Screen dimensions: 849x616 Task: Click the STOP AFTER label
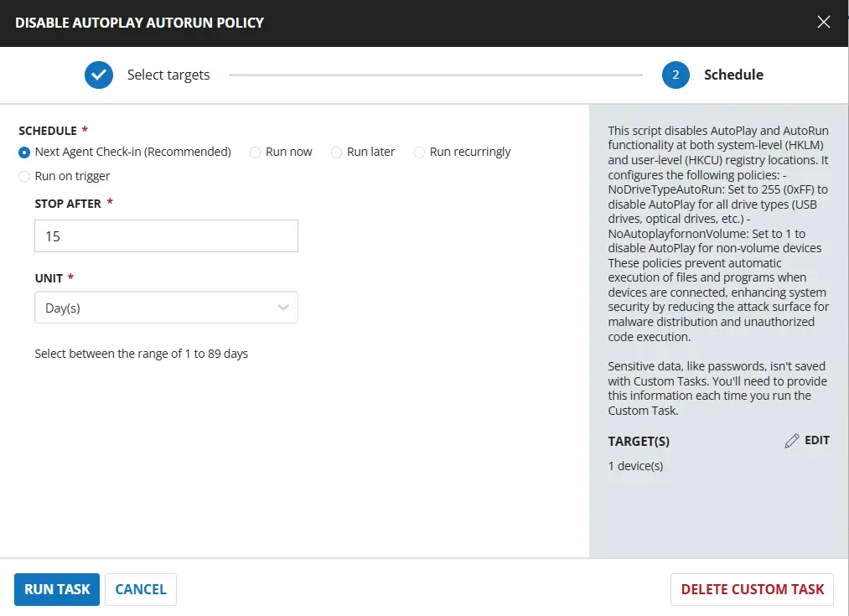68,204
